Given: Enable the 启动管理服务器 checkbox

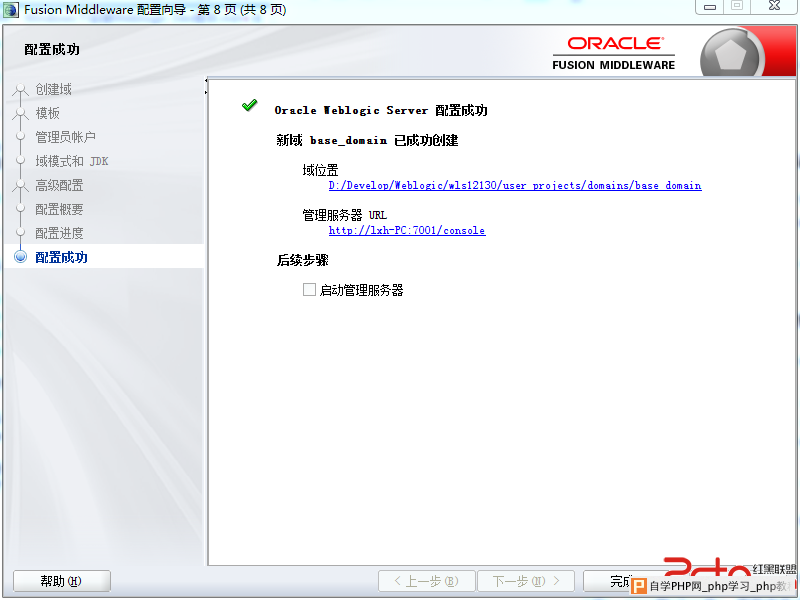Looking at the screenshot, I should pyautogui.click(x=309, y=290).
